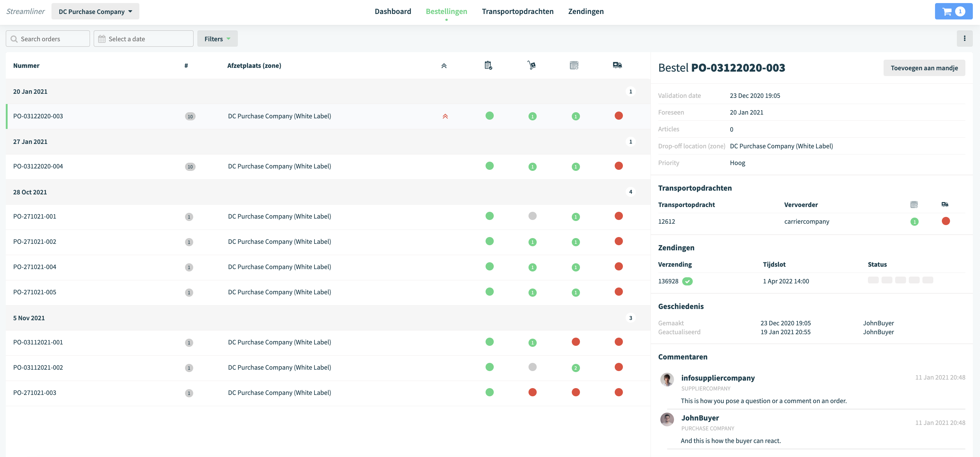
Task: Click the grey status dot on PO-271021-001
Action: click(532, 216)
